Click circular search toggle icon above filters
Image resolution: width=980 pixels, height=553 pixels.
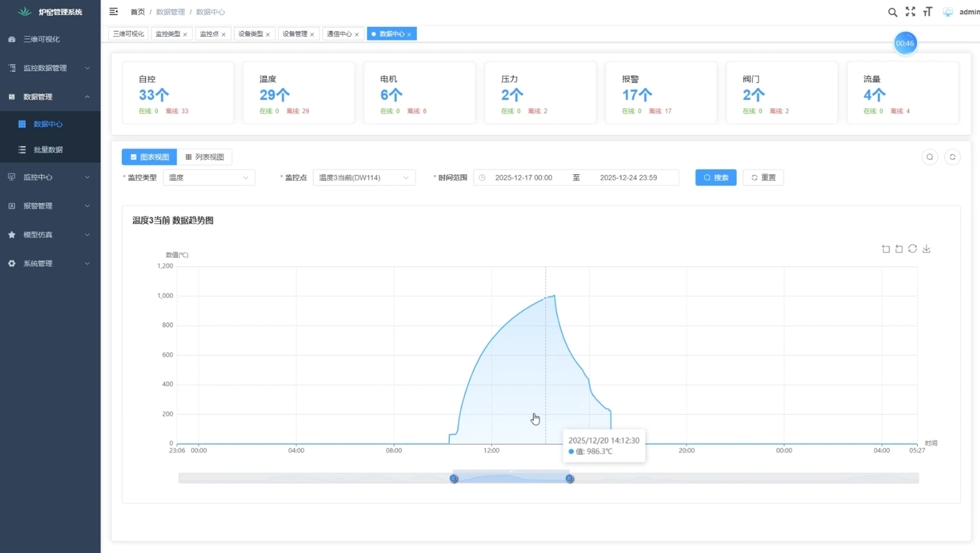point(930,157)
